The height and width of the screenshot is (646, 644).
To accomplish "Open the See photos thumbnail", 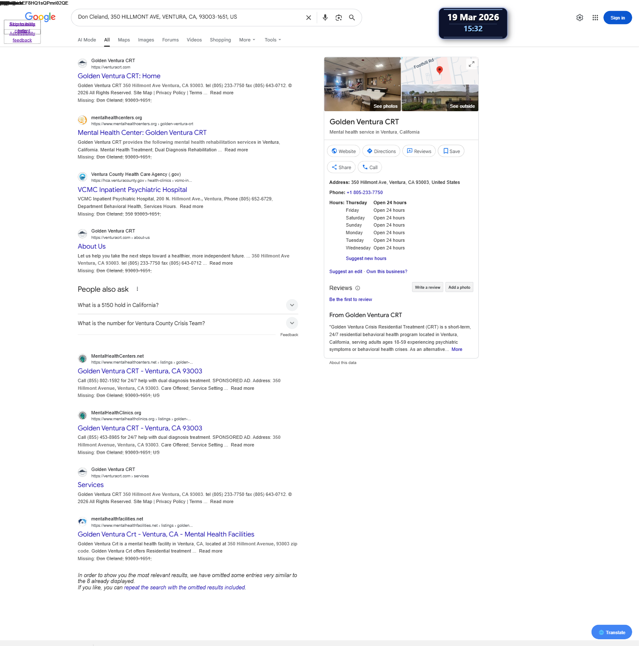I will coord(363,84).
